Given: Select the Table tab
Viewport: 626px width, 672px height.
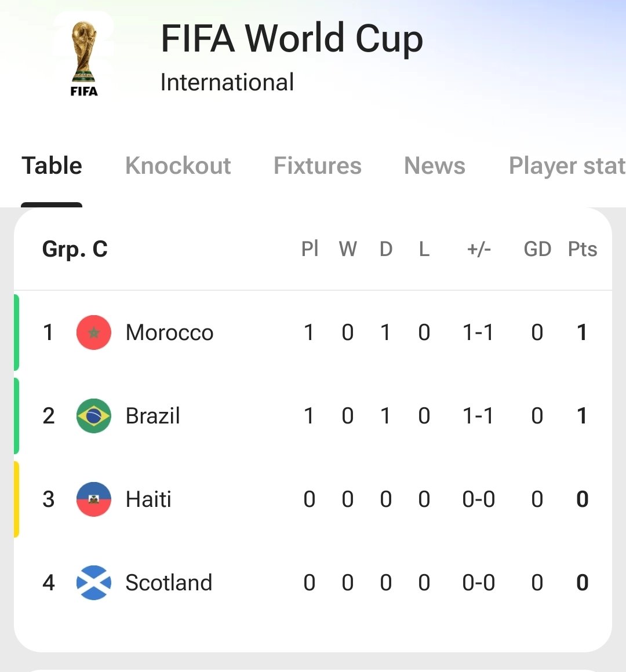Looking at the screenshot, I should pyautogui.click(x=52, y=166).
